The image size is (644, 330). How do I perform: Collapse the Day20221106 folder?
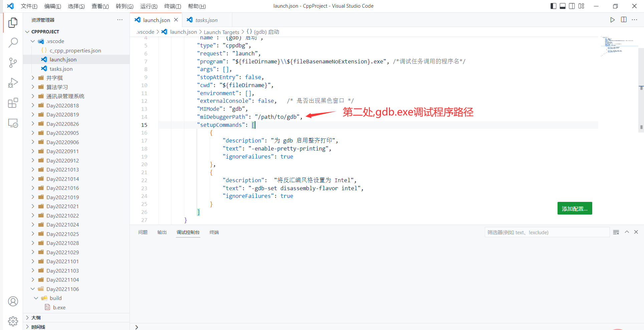[33, 289]
